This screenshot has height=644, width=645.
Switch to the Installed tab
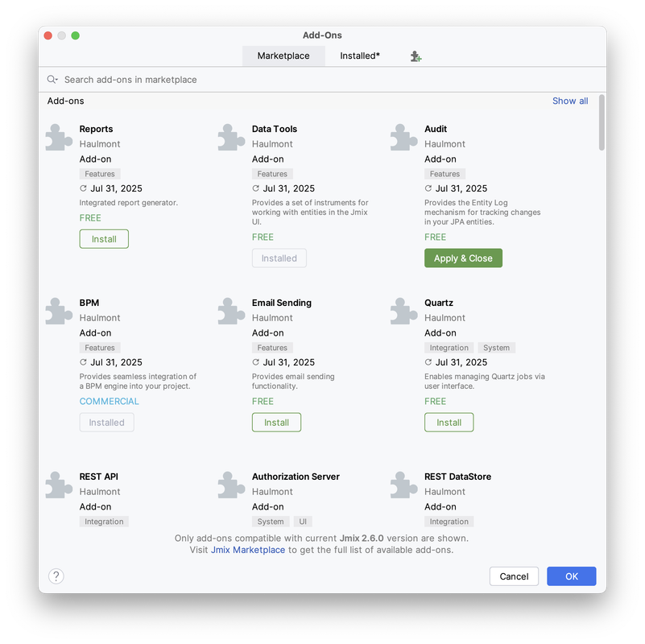click(360, 56)
